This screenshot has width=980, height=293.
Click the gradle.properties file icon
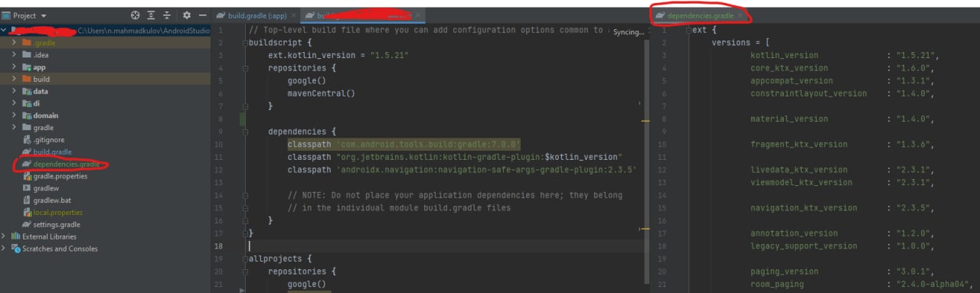(27, 176)
